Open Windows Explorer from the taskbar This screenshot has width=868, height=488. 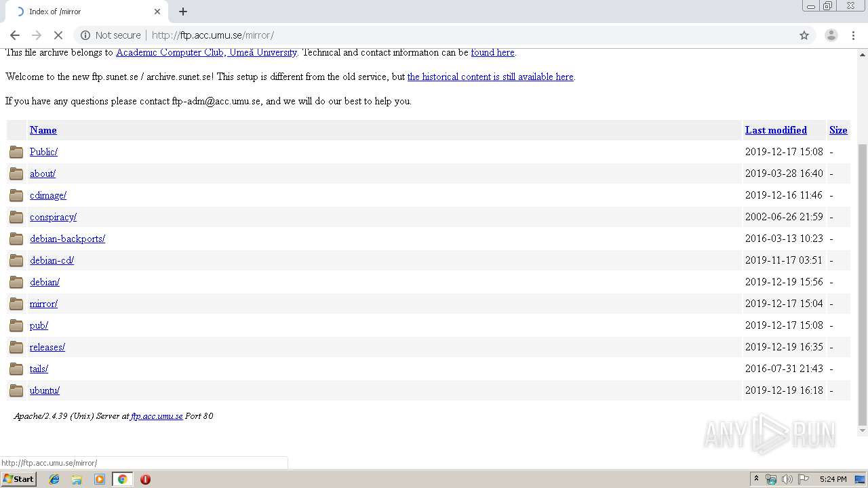[x=77, y=479]
